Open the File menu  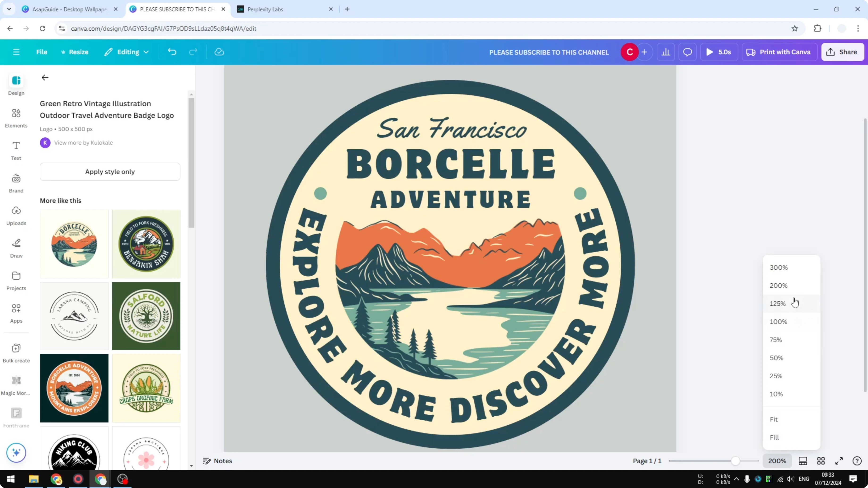click(42, 52)
